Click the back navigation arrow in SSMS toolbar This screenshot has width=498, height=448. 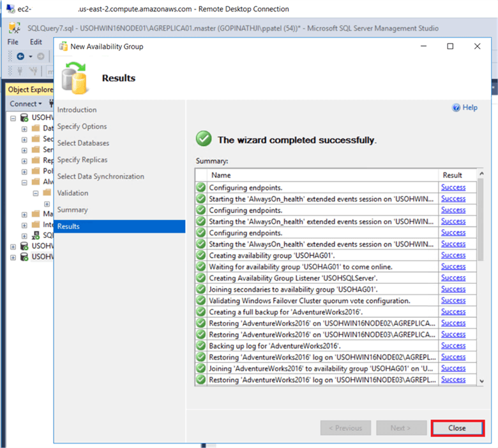[20, 56]
